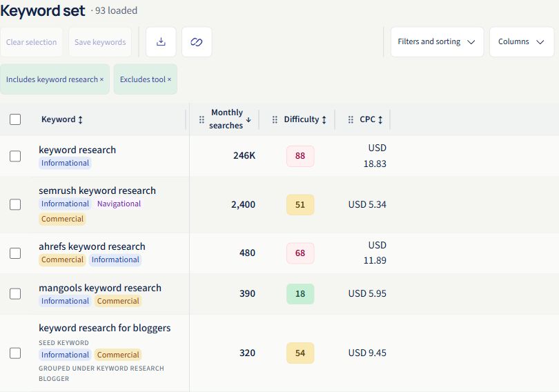Open semrush keyword research link
The height and width of the screenshot is (392, 559).
(97, 190)
